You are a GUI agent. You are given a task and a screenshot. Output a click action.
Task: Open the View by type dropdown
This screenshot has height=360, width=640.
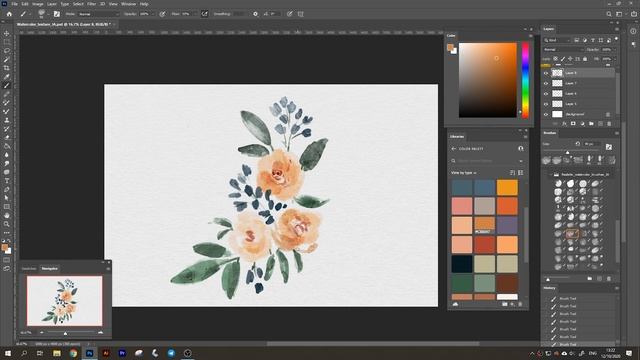pyautogui.click(x=464, y=173)
